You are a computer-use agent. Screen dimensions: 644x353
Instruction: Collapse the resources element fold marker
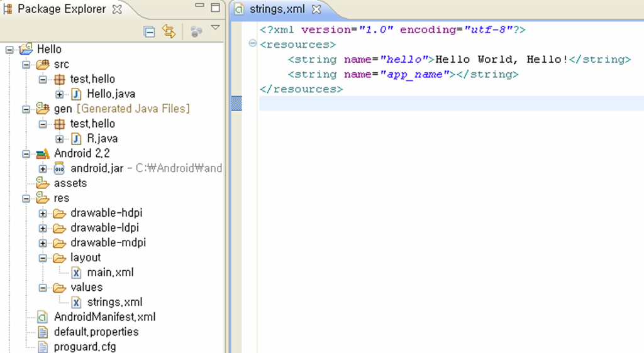tap(252, 44)
